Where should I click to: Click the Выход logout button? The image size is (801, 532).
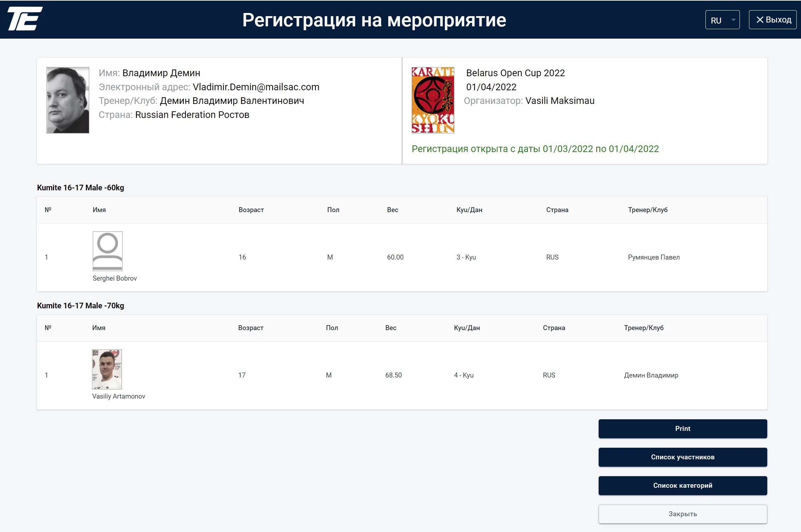[773, 20]
